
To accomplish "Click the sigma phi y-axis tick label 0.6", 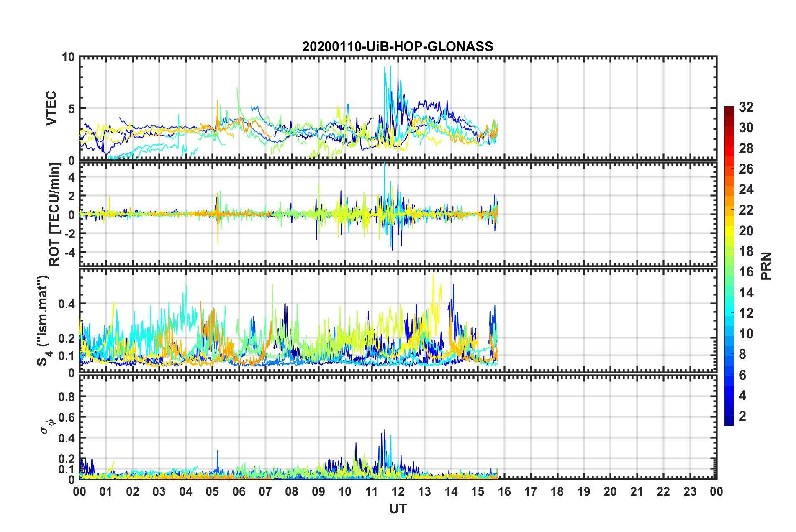I will pyautogui.click(x=67, y=417).
